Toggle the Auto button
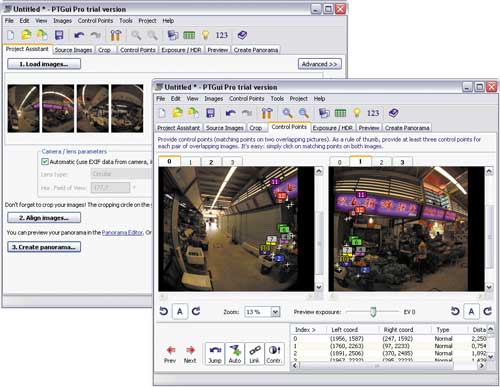 click(235, 354)
